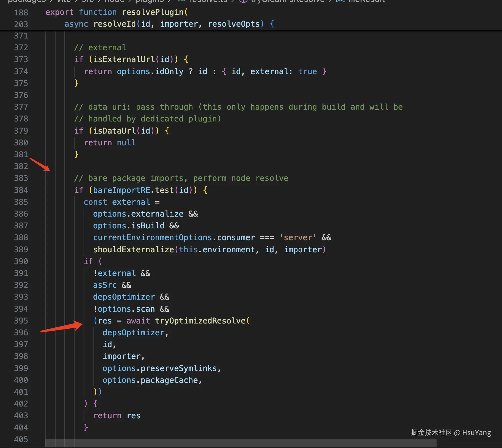Click closing brace on line 375
The image size is (502, 448).
76,83
